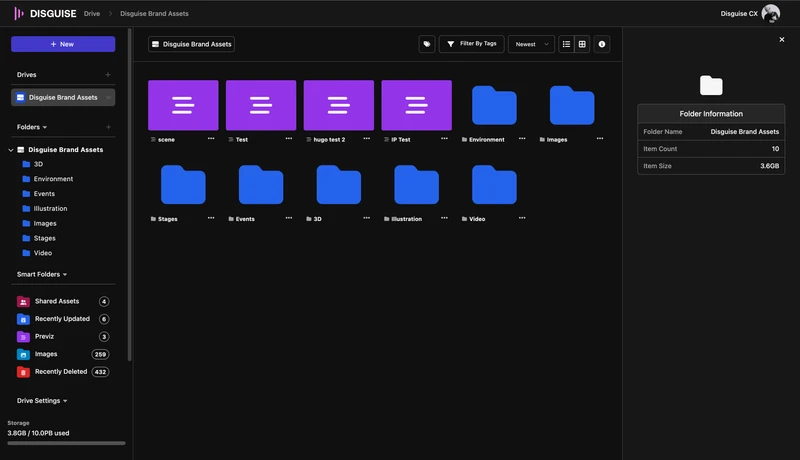Click the Item Size value 3.6GB

[769, 166]
